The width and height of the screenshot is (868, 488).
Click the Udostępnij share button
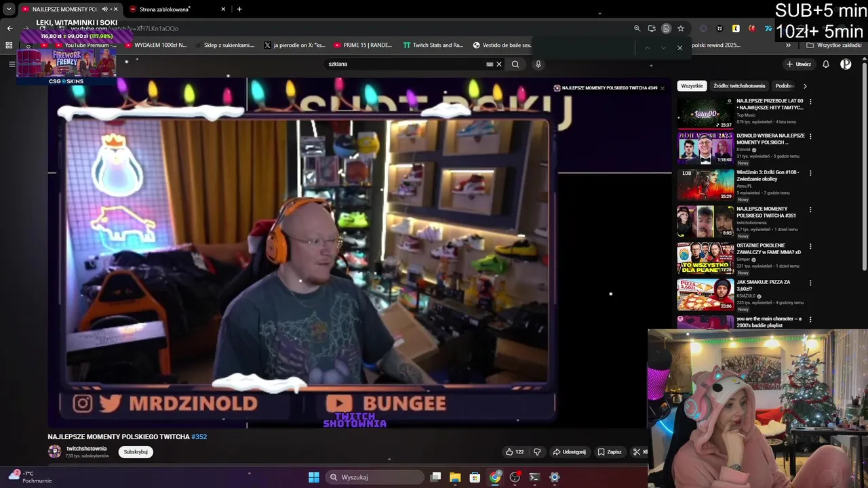click(x=569, y=452)
